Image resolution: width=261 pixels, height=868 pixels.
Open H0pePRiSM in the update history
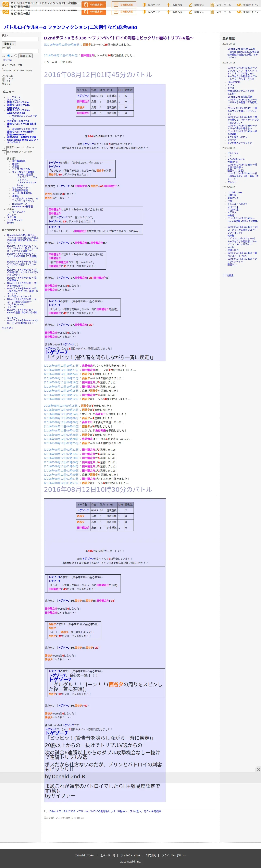pos(234,82)
